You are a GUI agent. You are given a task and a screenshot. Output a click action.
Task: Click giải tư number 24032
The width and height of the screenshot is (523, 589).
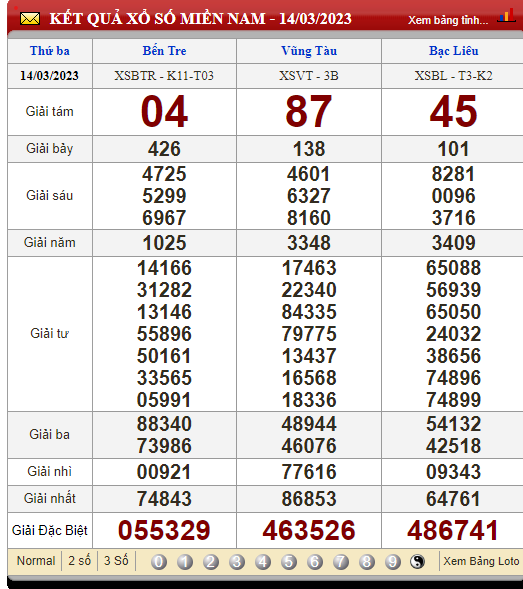pyautogui.click(x=453, y=334)
